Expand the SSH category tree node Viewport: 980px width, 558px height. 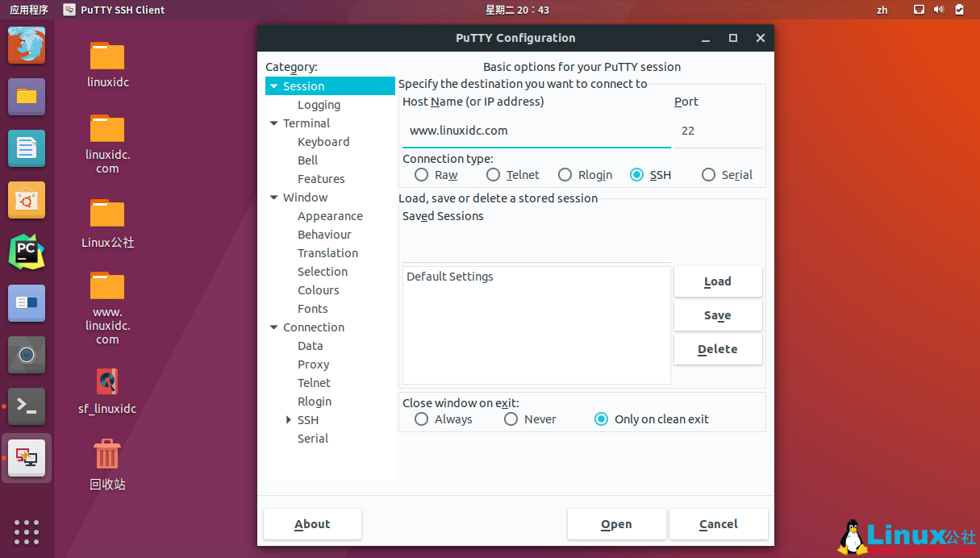pos(289,420)
